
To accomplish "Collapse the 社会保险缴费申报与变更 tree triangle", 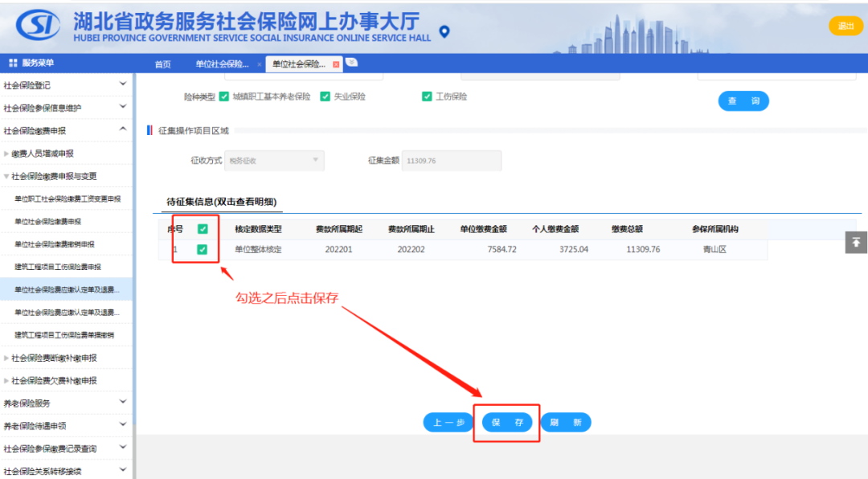I will click(6, 176).
